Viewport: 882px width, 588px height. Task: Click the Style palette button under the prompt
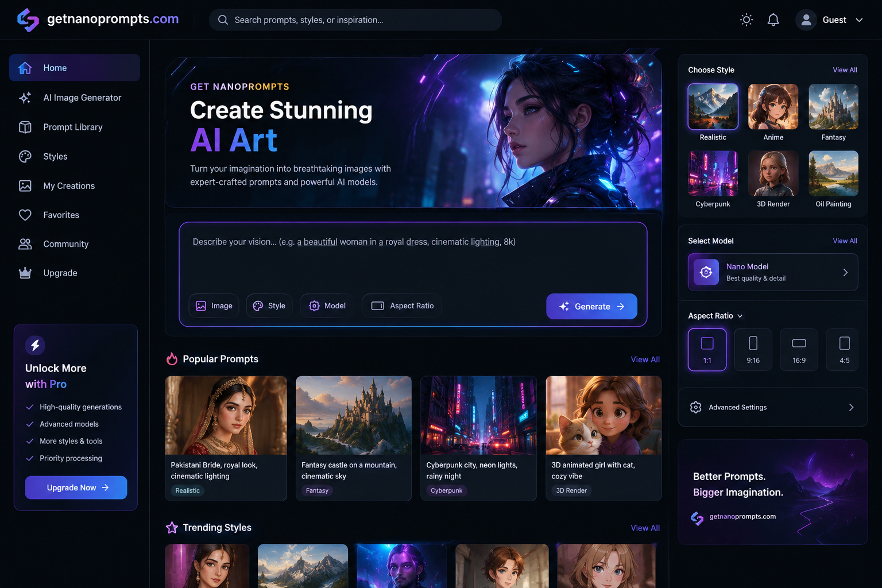click(269, 306)
